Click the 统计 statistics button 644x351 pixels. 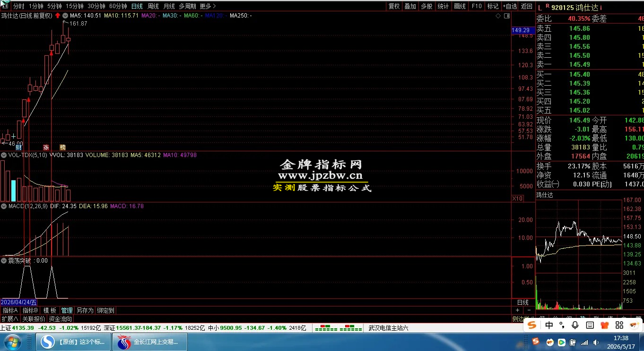click(443, 6)
